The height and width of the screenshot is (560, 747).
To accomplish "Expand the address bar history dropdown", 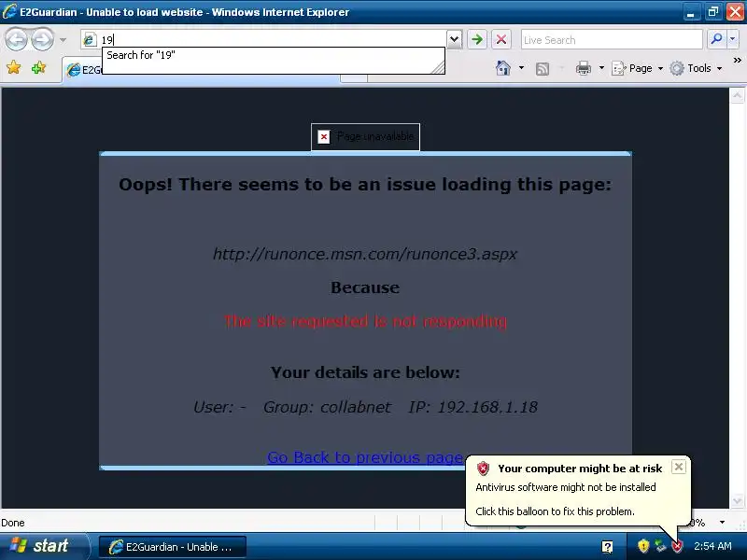I will 455,39.
